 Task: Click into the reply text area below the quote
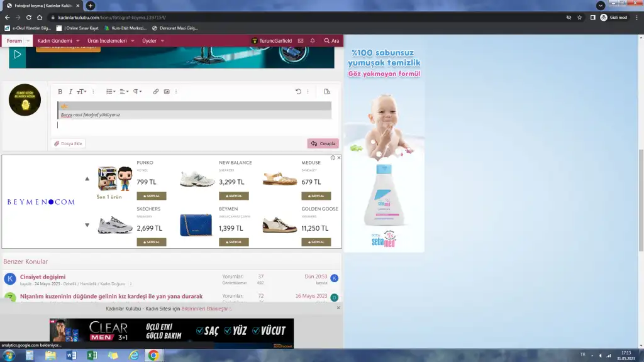click(x=194, y=126)
